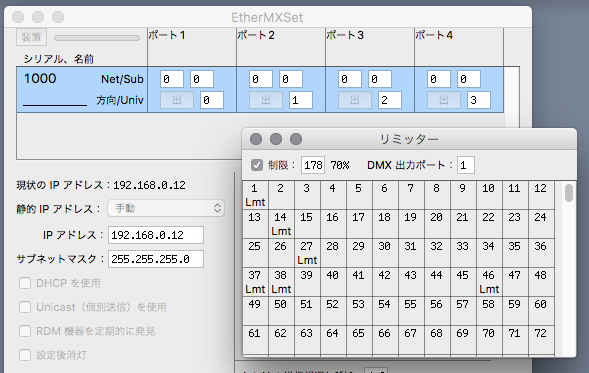Click the ポート 4 column header

pos(459,47)
